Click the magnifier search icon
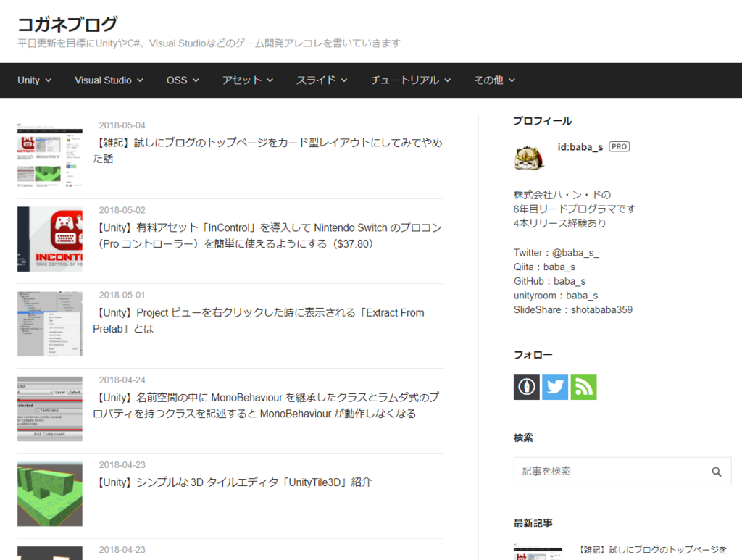The height and width of the screenshot is (560, 742). pyautogui.click(x=717, y=472)
